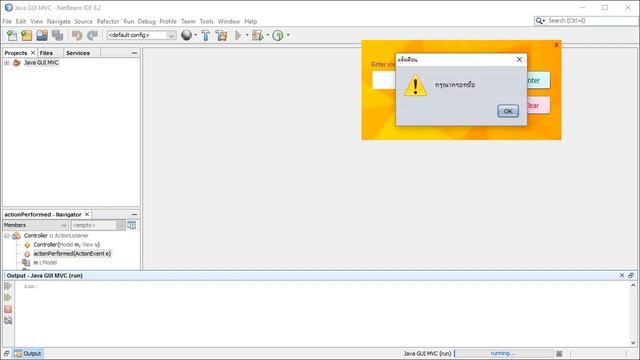Click the running progress bar
640x360 pixels.
pyautogui.click(x=504, y=353)
